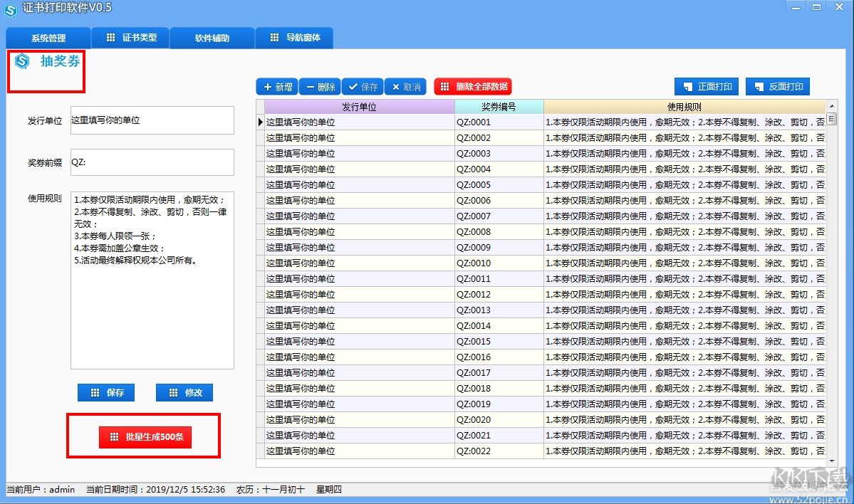Print the back side with 反面打印
Screen dimensions: 854x504
[x=778, y=87]
